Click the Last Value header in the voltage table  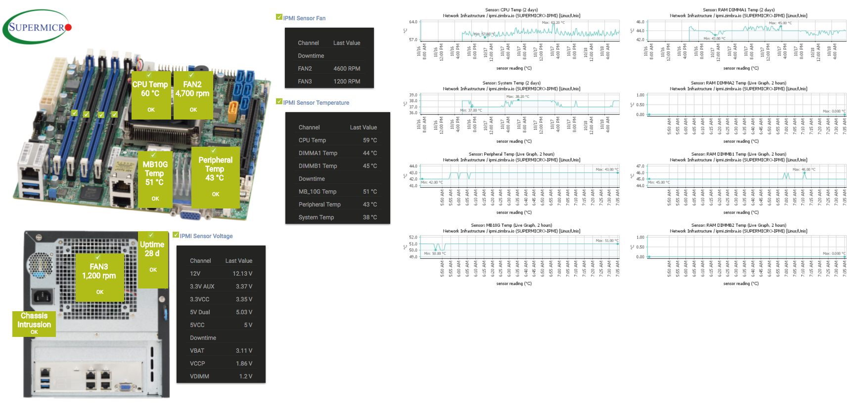click(239, 261)
